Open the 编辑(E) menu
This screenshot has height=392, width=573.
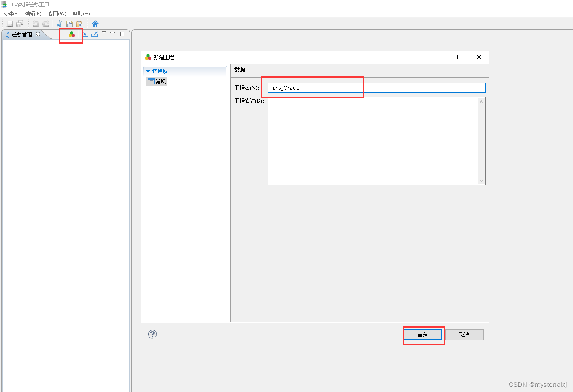(x=33, y=14)
